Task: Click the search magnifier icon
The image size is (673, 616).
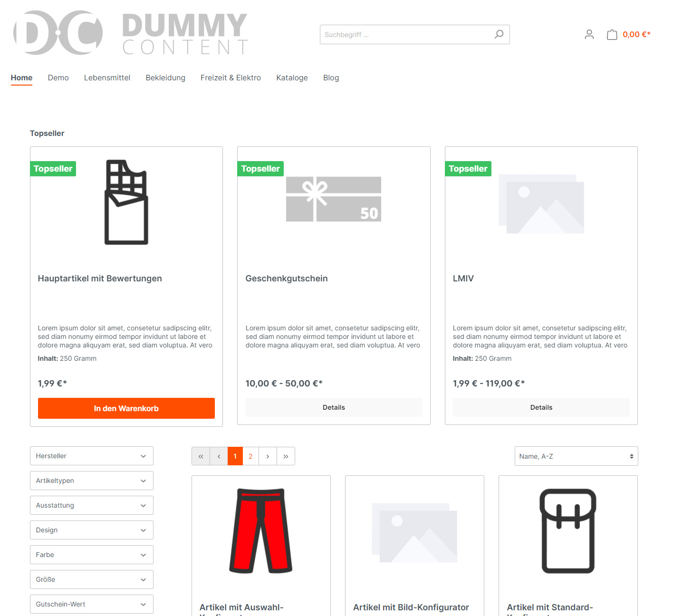Action: click(x=499, y=34)
